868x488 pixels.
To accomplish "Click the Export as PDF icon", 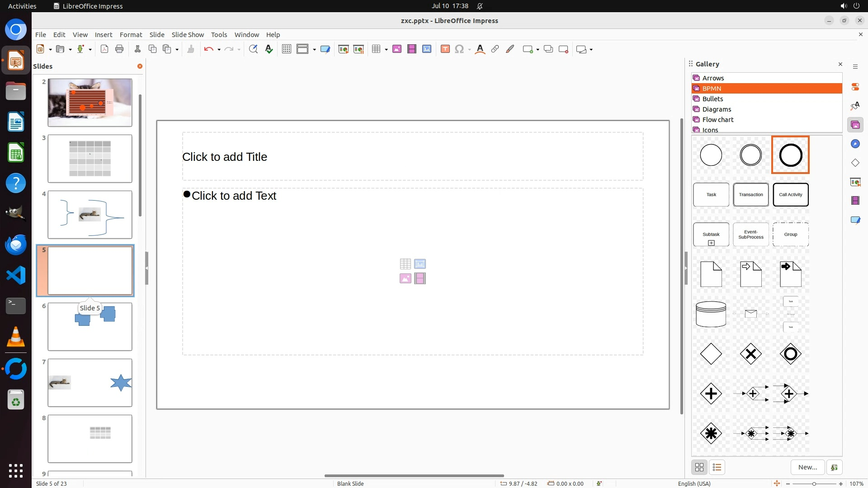I will (x=104, y=49).
